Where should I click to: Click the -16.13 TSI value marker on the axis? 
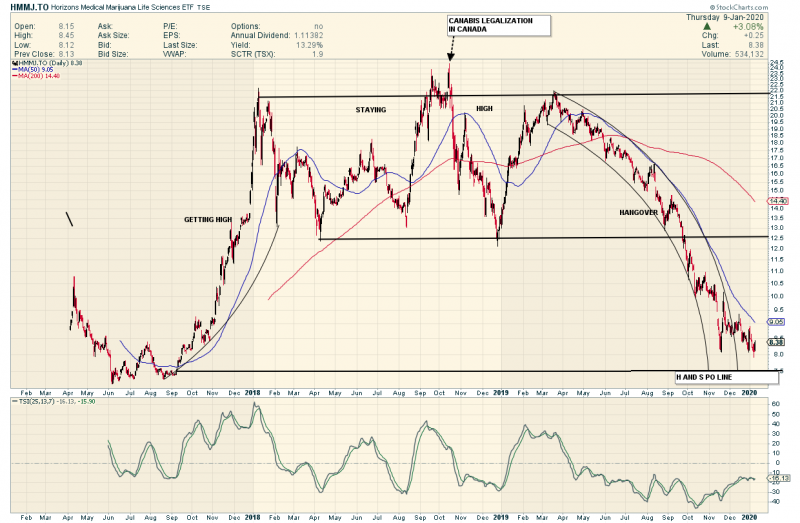[779, 478]
